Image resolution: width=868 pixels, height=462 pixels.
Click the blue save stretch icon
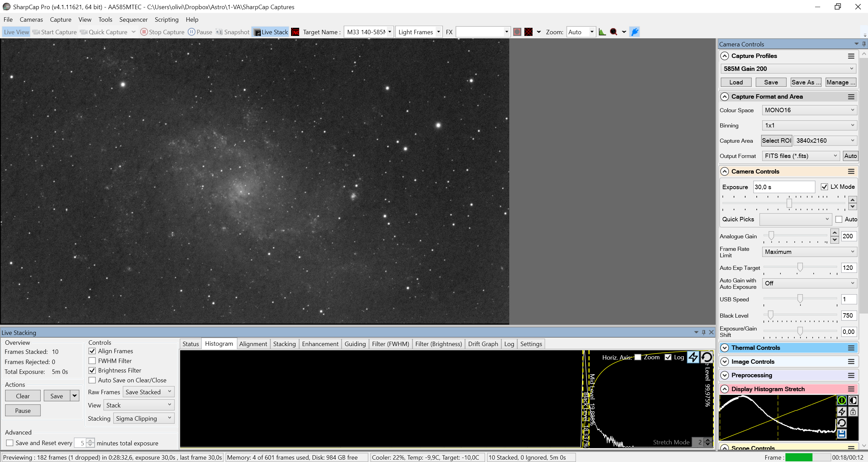tap(842, 434)
